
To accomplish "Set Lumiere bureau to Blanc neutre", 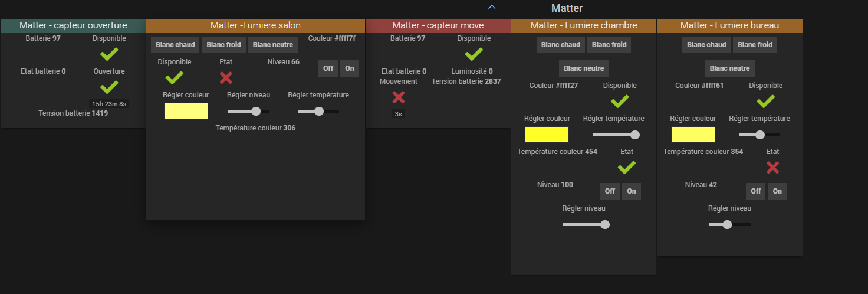I will click(730, 68).
